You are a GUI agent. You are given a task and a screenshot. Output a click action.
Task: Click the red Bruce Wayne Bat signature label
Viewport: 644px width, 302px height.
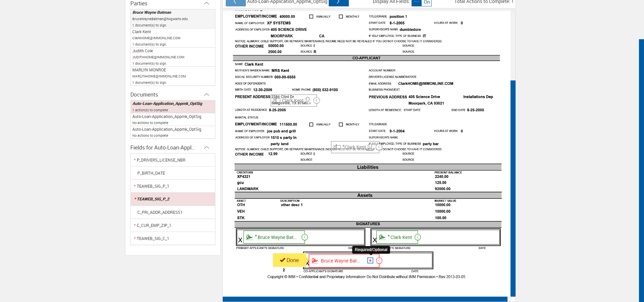(x=340, y=261)
